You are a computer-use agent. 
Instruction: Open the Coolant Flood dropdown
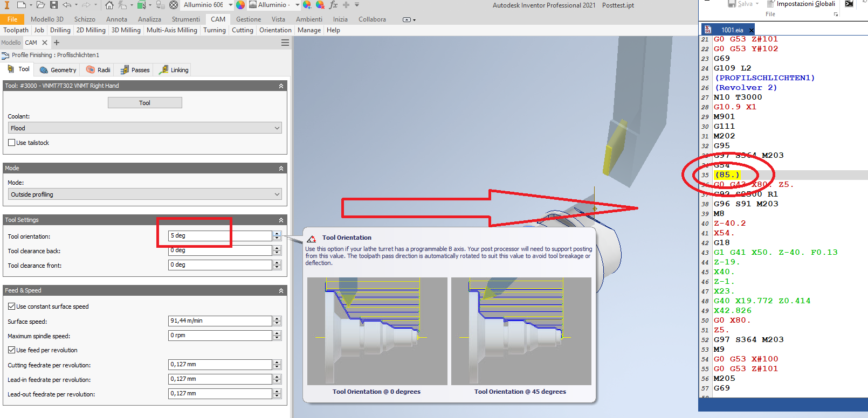[x=144, y=128]
